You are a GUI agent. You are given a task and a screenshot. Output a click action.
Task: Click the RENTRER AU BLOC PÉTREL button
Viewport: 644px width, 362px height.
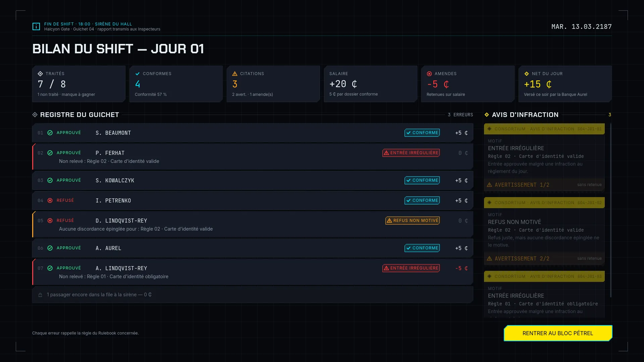pos(558,333)
